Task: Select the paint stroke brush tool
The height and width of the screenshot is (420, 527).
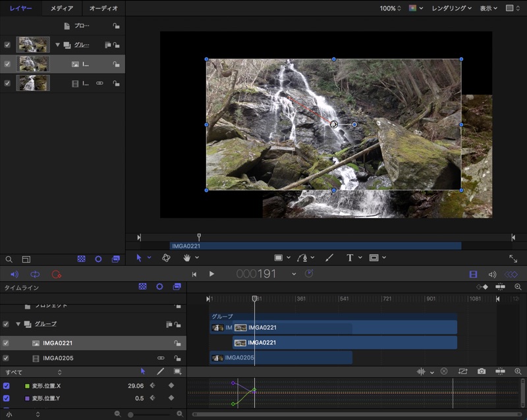Action: tap(329, 257)
